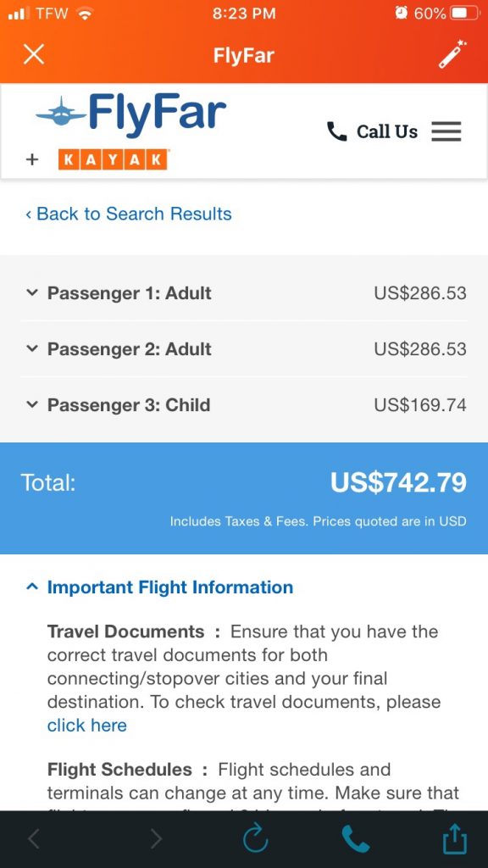The image size is (488, 868).
Task: Collapse Important Flight Information section
Action: 159,587
